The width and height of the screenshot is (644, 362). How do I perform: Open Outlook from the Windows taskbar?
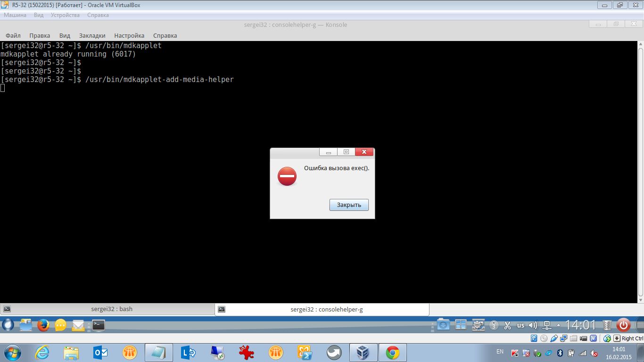click(100, 353)
